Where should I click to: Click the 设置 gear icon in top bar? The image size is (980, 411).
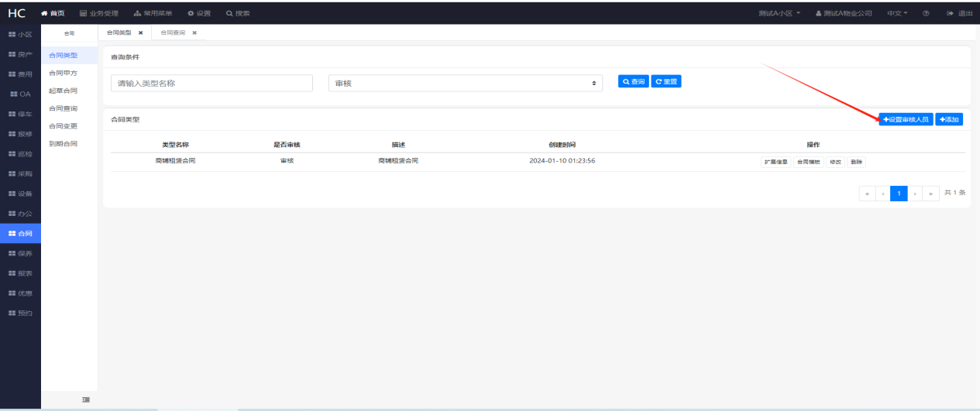(199, 13)
